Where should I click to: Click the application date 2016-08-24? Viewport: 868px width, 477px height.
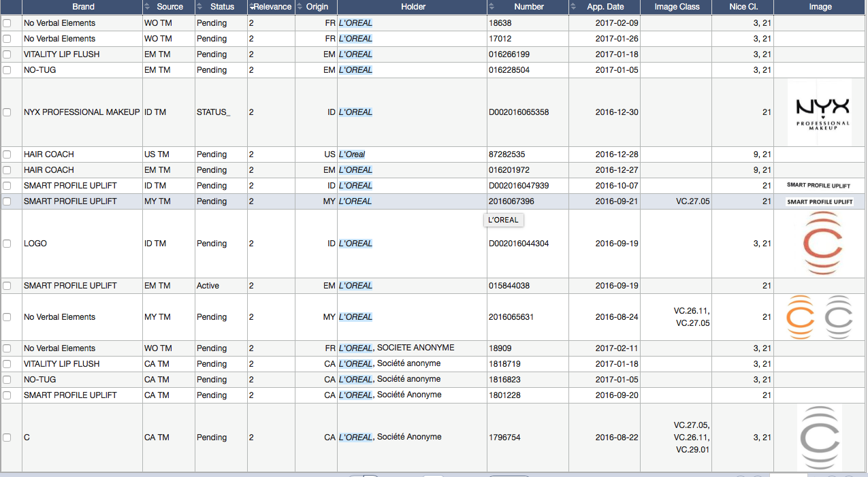[x=617, y=317]
